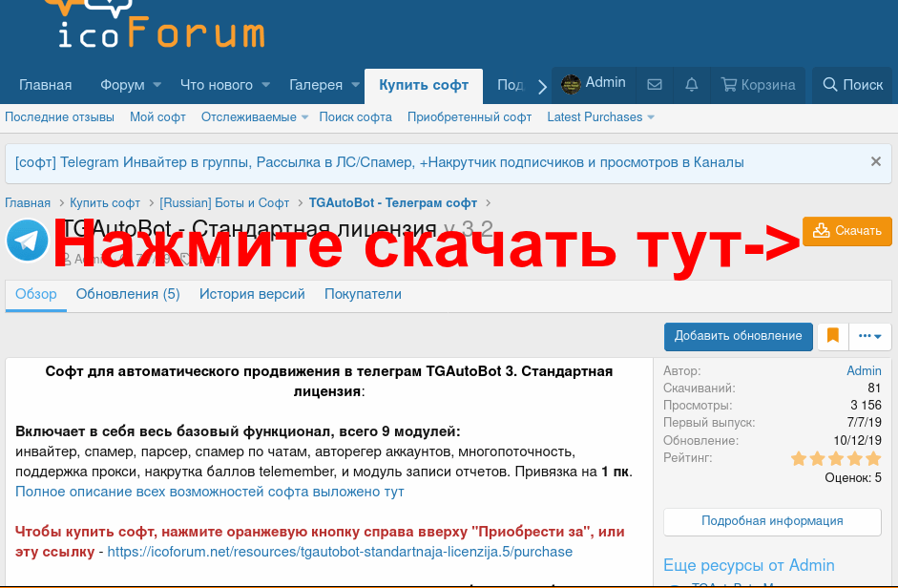Open Еще ресурсы от Admin heading link

click(748, 566)
